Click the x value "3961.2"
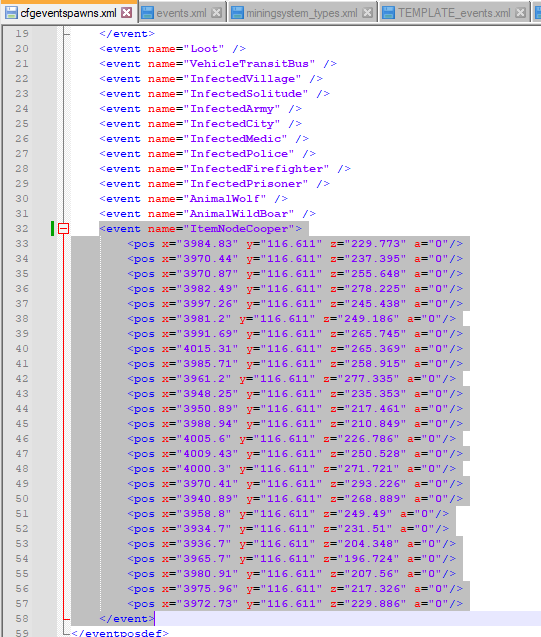Viewport: 541px width, 637px height. tap(204, 379)
